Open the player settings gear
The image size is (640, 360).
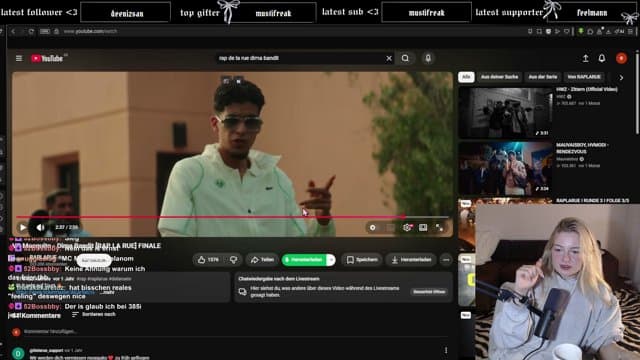pyautogui.click(x=407, y=227)
